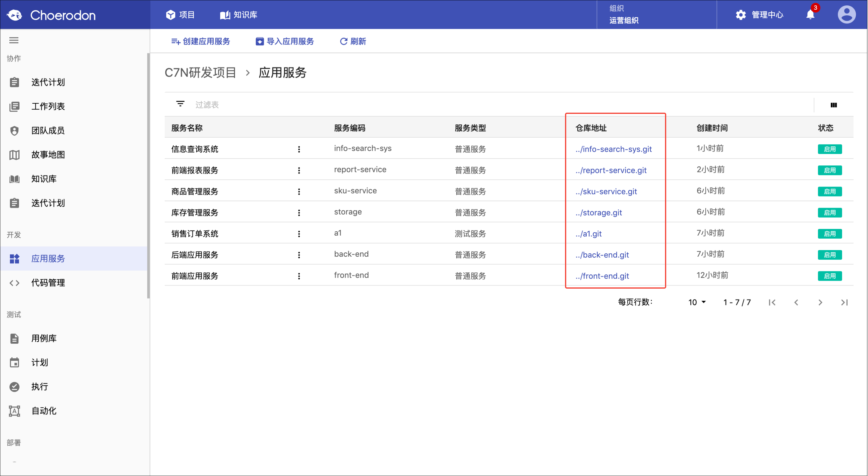Screen dimensions: 868x476
Task: Click the sidebar vertical scrollbar
Action: pos(148,175)
